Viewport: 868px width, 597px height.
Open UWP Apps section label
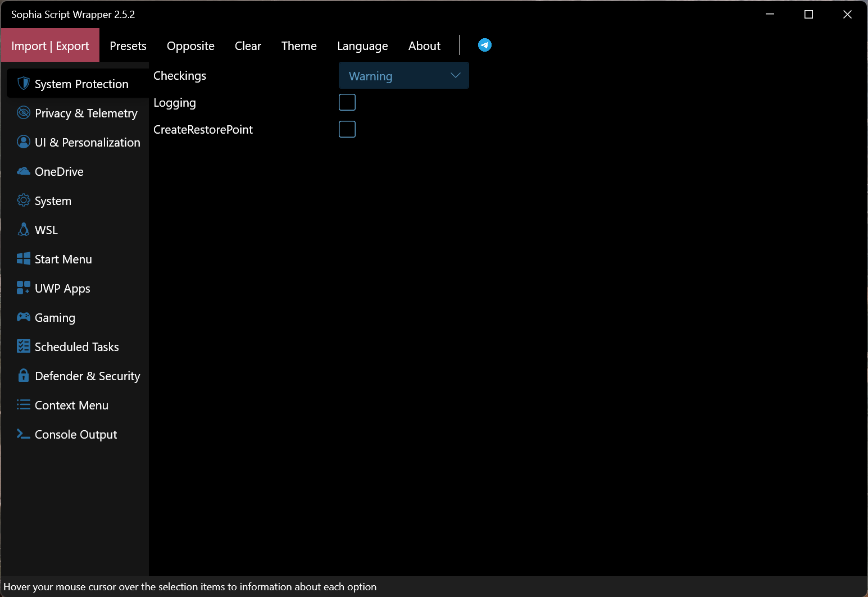(x=62, y=289)
